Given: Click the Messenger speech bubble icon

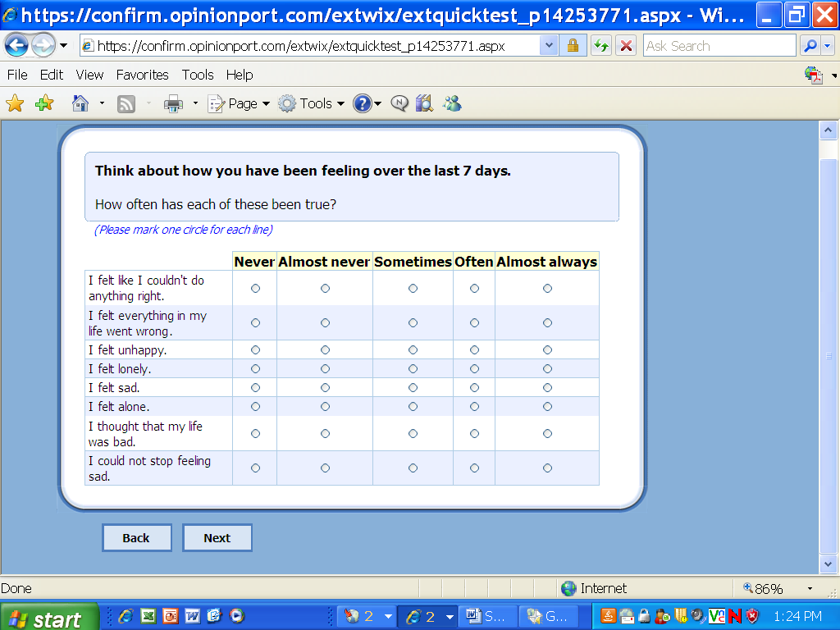Looking at the screenshot, I should (399, 103).
